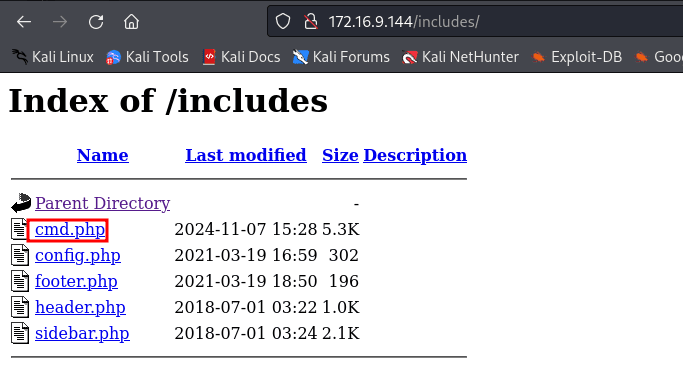683x371 pixels.
Task: Open the browser home page icon
Action: coord(131,21)
